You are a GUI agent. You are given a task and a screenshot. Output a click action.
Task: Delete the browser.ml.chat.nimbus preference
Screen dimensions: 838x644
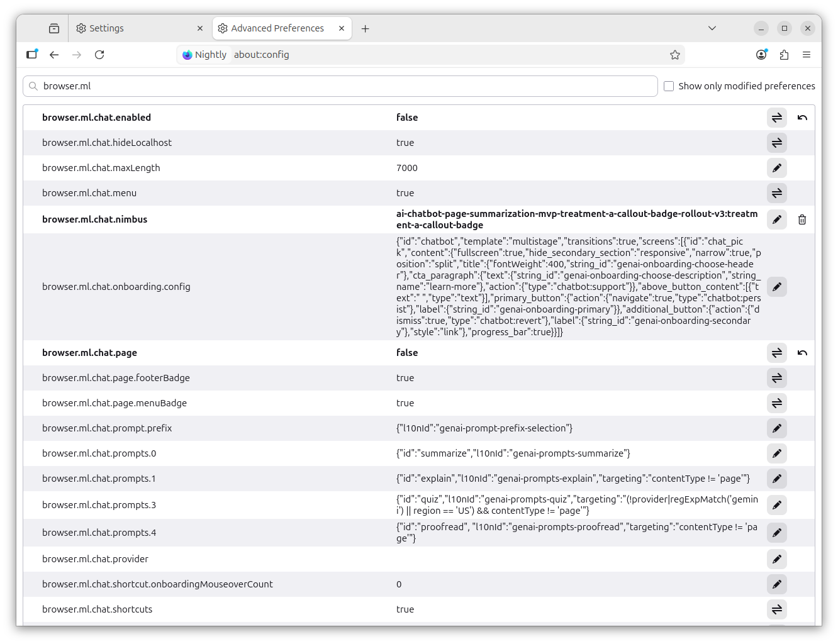tap(802, 219)
